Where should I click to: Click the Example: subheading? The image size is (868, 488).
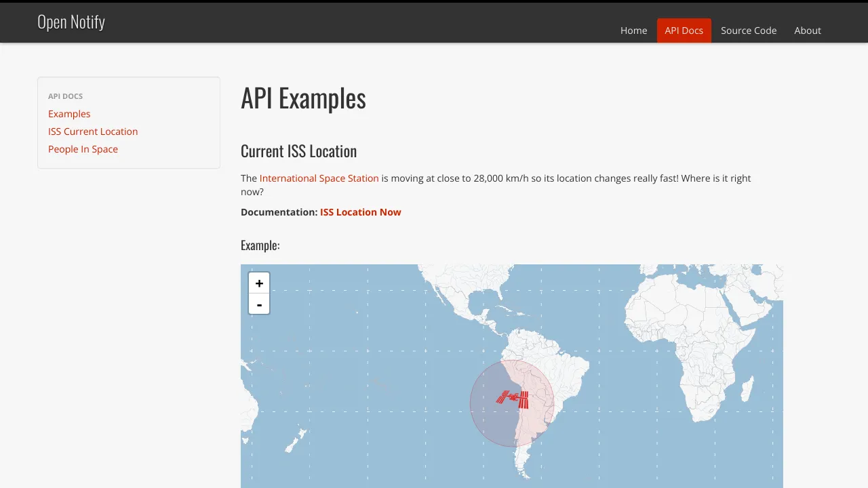click(x=260, y=245)
